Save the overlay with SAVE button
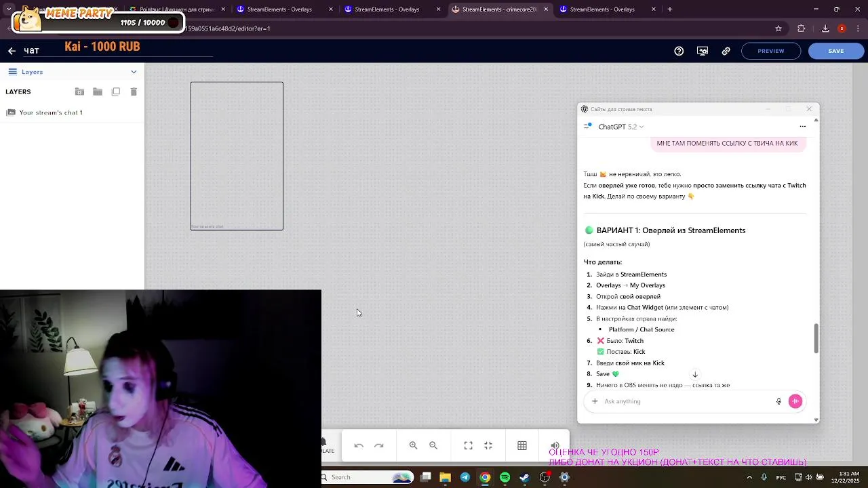The image size is (868, 488). (x=836, y=51)
